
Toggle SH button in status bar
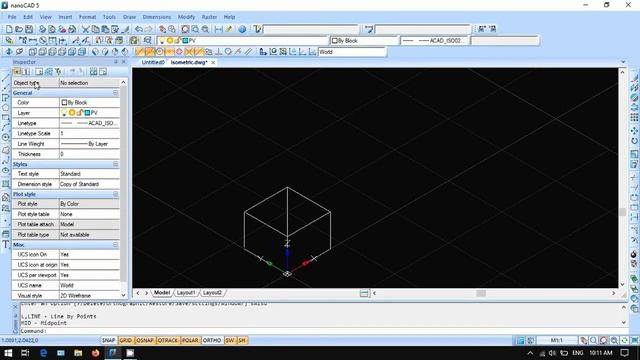point(242,340)
